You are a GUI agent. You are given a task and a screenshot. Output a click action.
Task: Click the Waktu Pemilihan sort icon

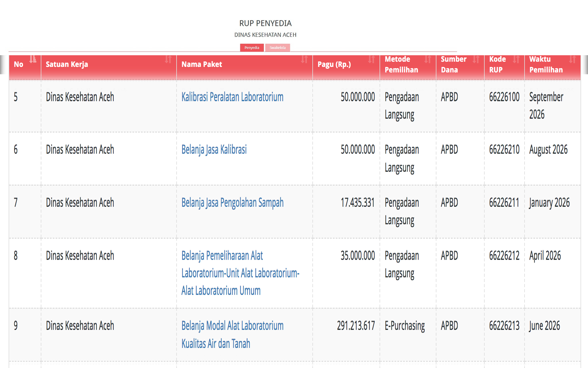pos(572,59)
